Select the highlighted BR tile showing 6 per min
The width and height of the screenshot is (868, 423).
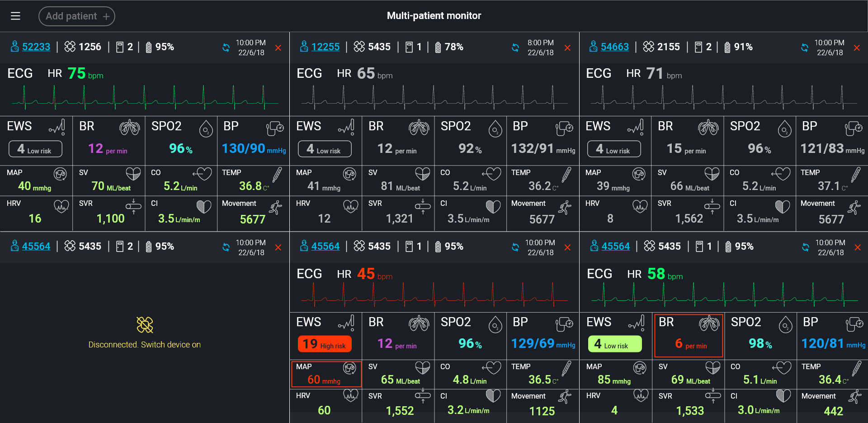(688, 335)
